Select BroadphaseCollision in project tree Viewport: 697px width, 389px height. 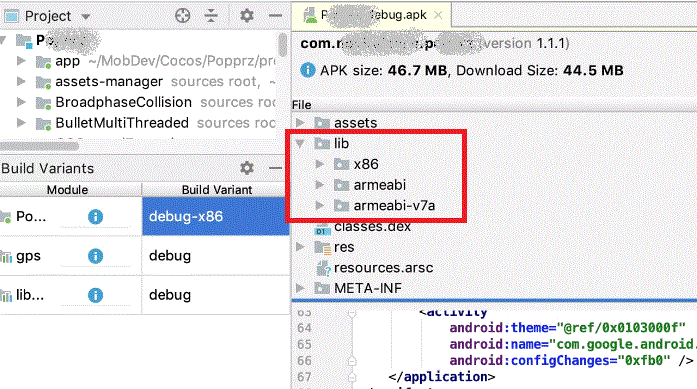point(124,102)
